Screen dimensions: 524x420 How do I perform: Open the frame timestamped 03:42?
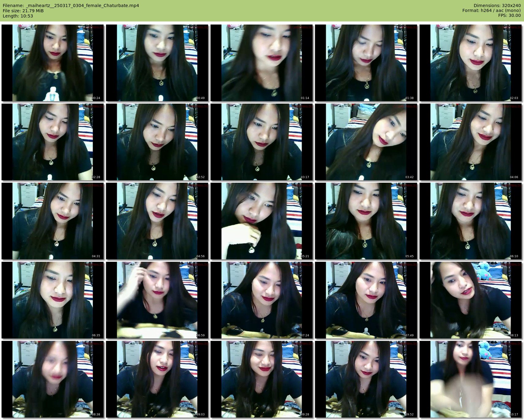[366, 142]
